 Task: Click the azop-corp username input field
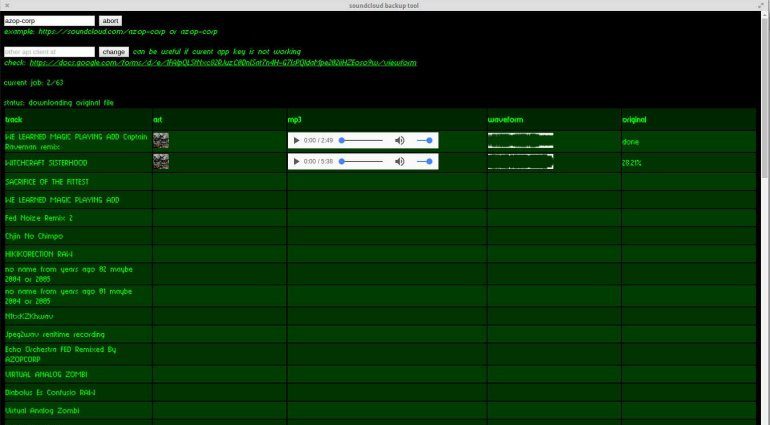point(49,20)
